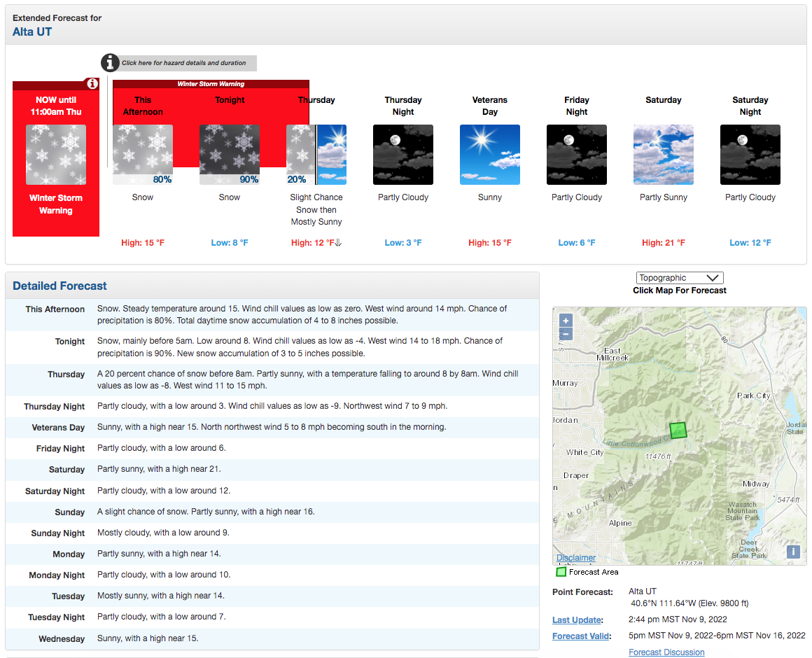812x658 pixels.
Task: Zoom out on the map with minus button
Action: pos(566,334)
